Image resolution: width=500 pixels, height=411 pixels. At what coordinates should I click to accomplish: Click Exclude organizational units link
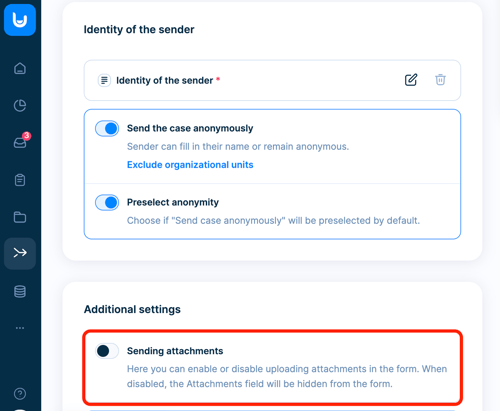click(x=190, y=165)
